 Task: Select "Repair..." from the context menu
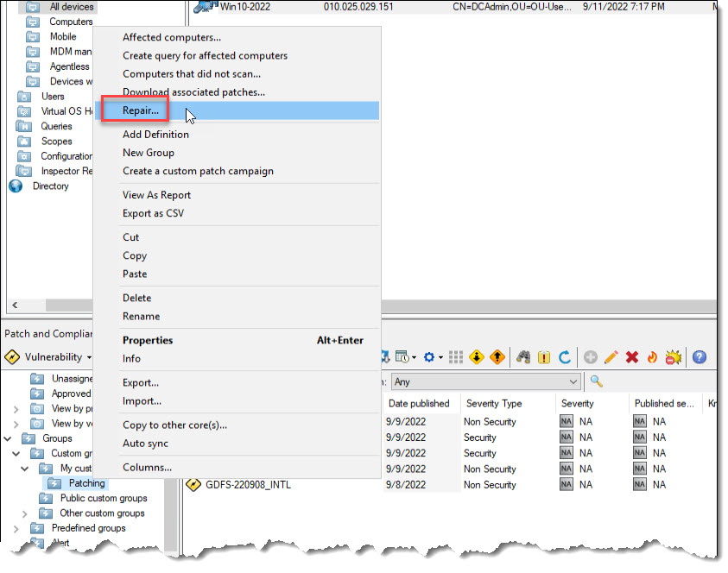point(141,110)
